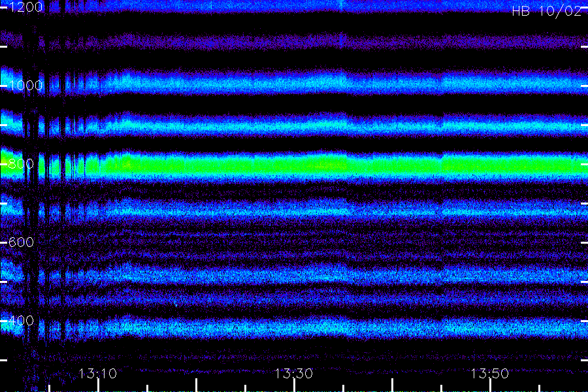Click the time tick mark below 13:10
This screenshot has width=588, height=392.
tap(98, 385)
